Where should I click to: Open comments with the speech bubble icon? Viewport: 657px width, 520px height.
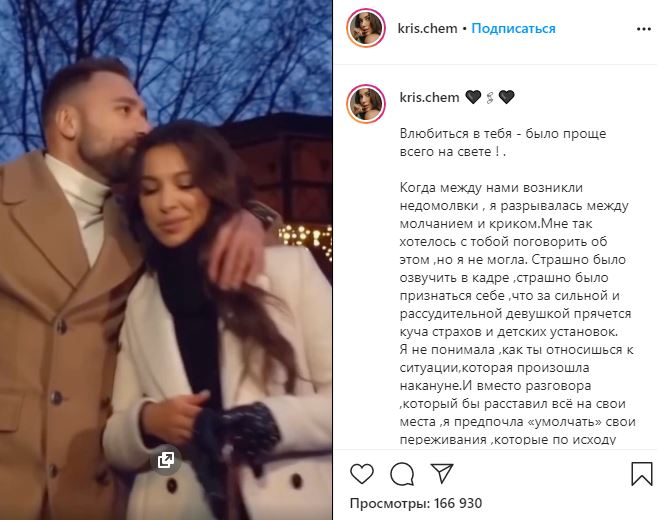pyautogui.click(x=402, y=474)
